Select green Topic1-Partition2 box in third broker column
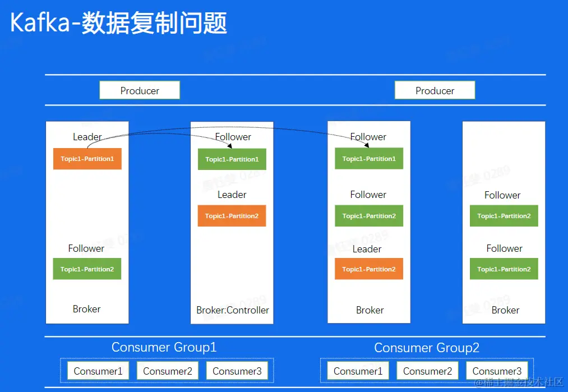Screen dimensions: 568x392 click(369, 216)
